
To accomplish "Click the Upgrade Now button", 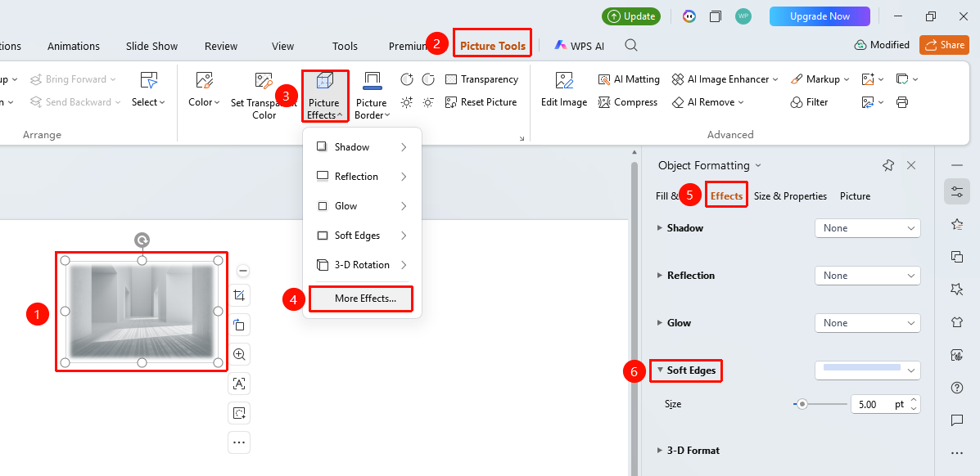I will tap(820, 16).
